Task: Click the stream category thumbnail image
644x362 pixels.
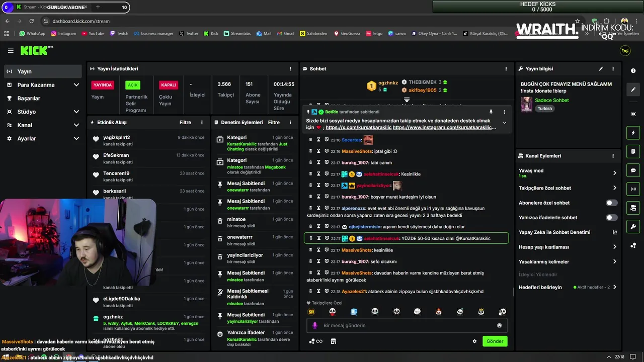Action: 526,104
